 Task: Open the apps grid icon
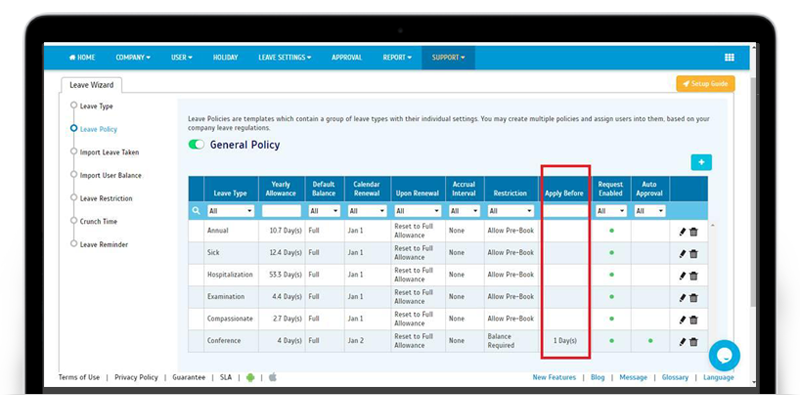(729, 58)
